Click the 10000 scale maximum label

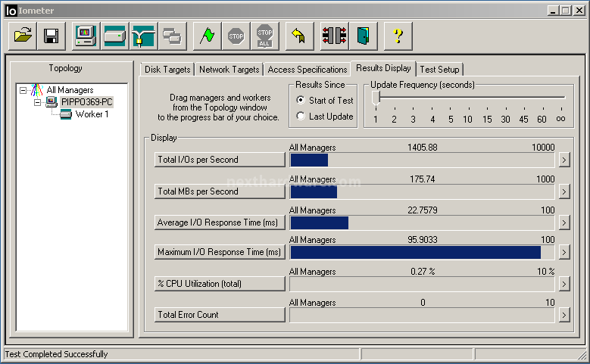(543, 148)
